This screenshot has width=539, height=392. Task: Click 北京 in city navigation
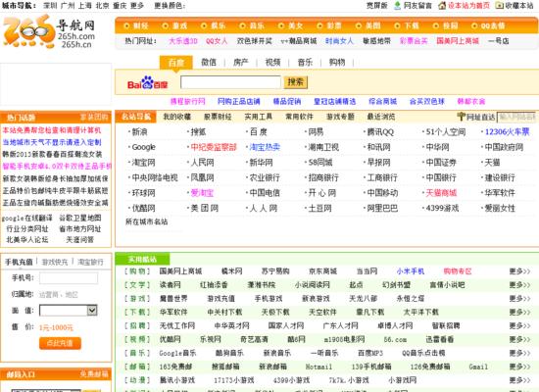[102, 6]
